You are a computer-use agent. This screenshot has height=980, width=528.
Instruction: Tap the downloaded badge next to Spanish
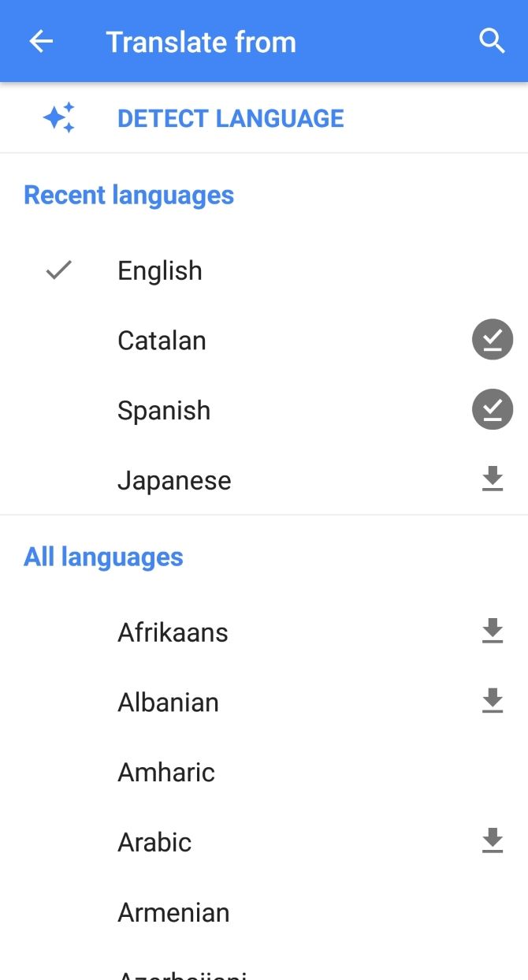pyautogui.click(x=492, y=409)
